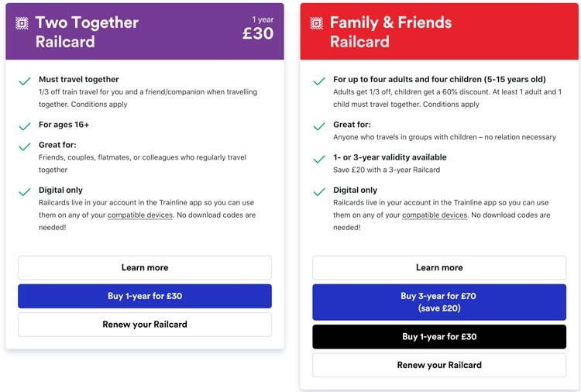The width and height of the screenshot is (581, 392).
Task: Click the purple Two Together Railcard header
Action: point(145,32)
